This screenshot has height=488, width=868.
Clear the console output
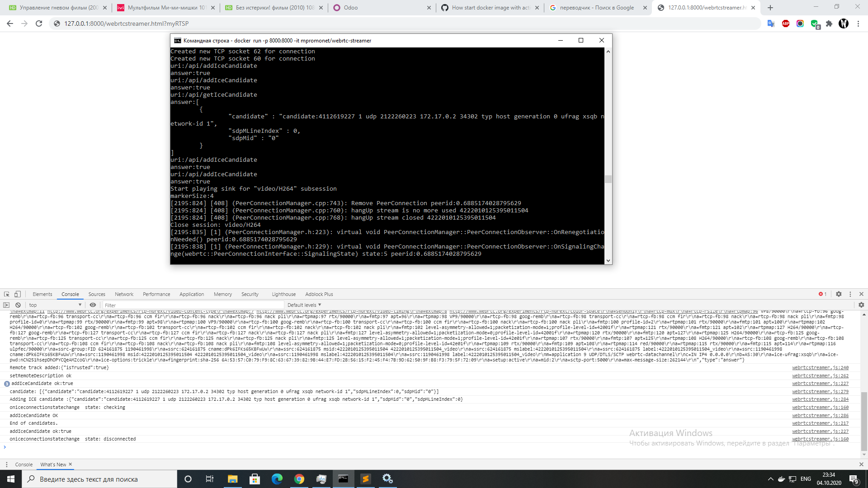[18, 305]
